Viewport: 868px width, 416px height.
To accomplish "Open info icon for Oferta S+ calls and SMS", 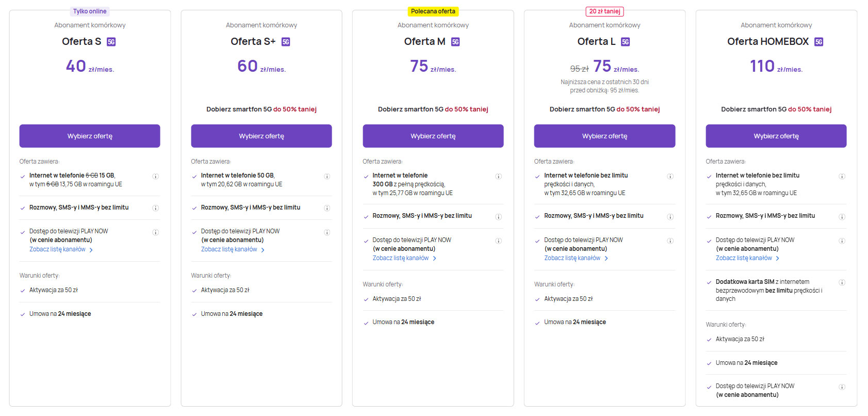I will (x=327, y=208).
